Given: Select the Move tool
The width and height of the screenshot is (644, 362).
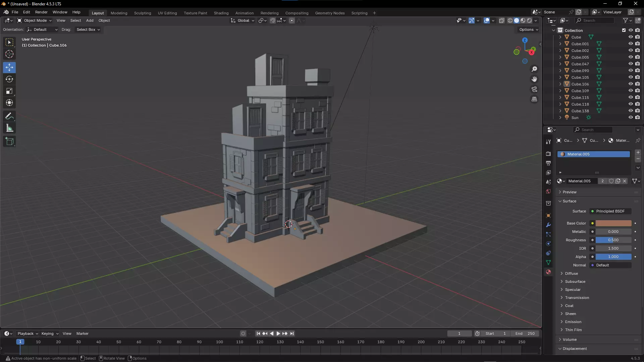Looking at the screenshot, I should (9, 67).
